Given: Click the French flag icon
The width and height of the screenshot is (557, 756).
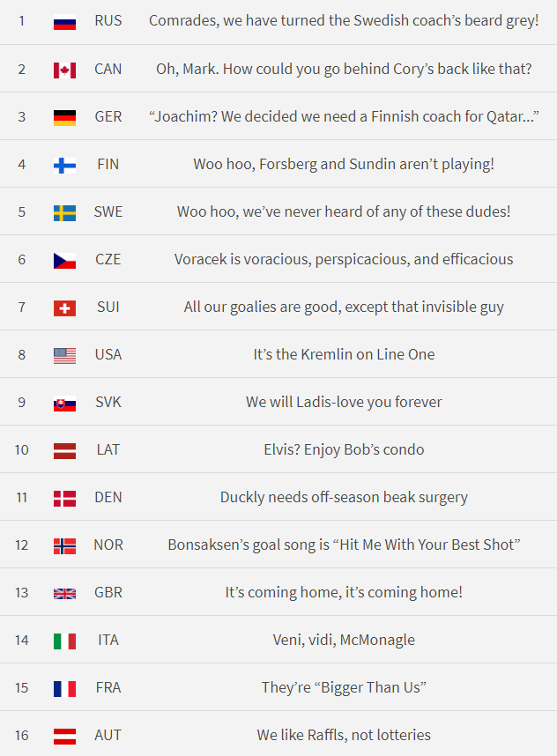Looking at the screenshot, I should 64,688.
